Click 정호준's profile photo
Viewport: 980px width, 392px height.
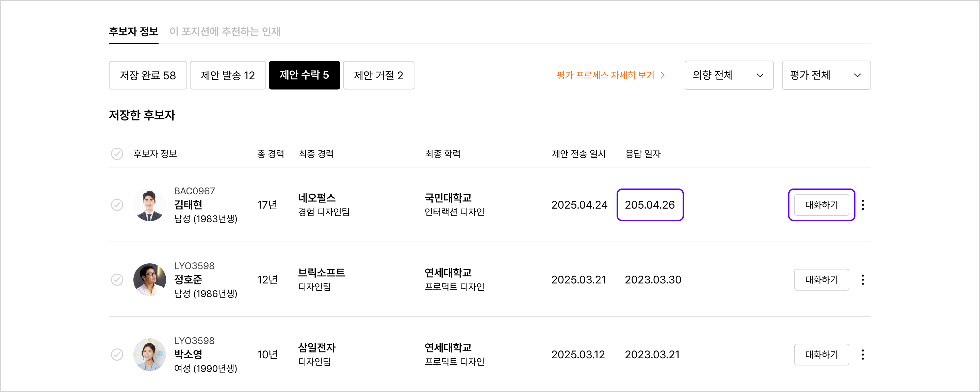[x=149, y=280]
